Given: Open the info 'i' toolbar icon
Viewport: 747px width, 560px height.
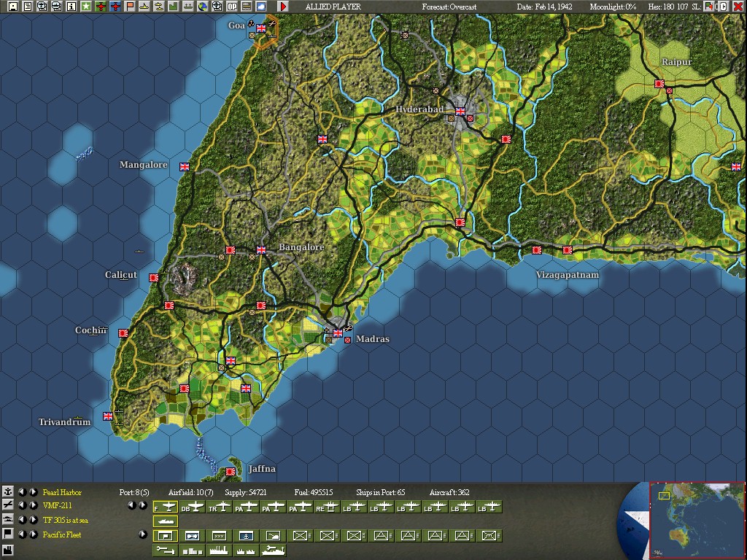Looking at the screenshot, I should [x=71, y=6].
